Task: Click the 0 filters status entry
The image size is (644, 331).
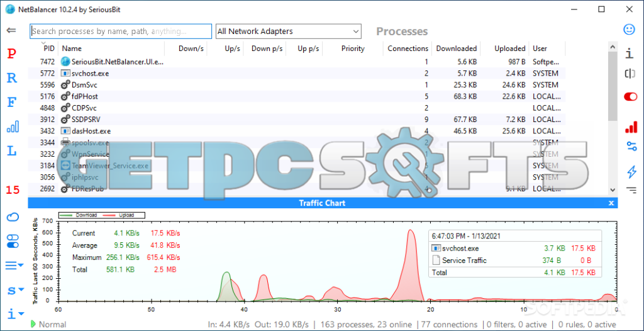Action: 517,325
